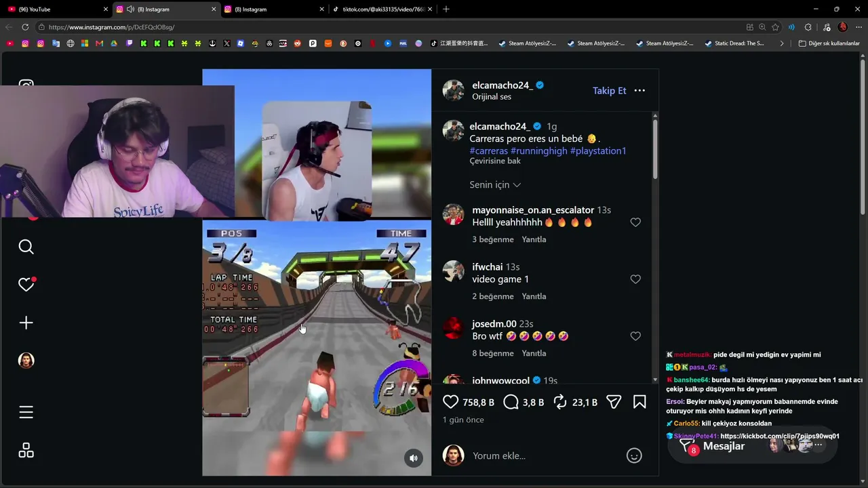This screenshot has width=868, height=488.
Task: Like the post with the heart icon
Action: click(x=451, y=402)
